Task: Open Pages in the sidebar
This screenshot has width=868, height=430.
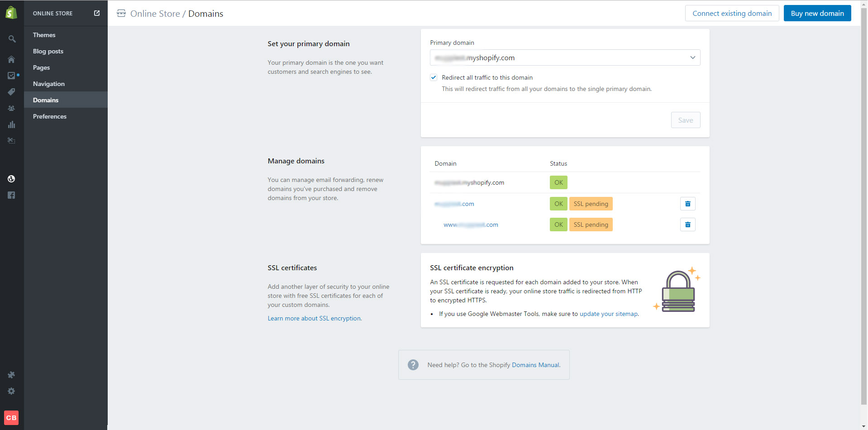Action: [x=41, y=67]
